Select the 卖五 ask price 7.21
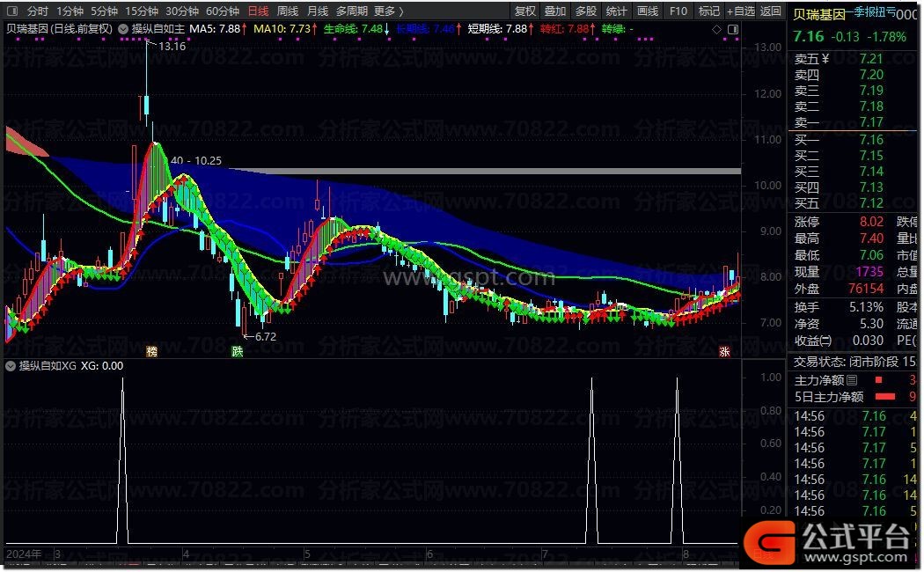The image size is (924, 572). pyautogui.click(x=871, y=59)
